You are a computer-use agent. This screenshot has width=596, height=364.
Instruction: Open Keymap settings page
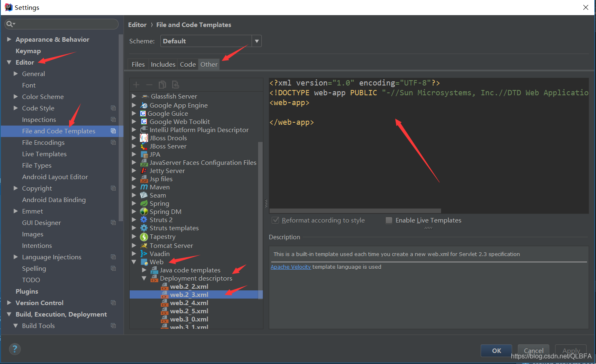click(x=28, y=51)
